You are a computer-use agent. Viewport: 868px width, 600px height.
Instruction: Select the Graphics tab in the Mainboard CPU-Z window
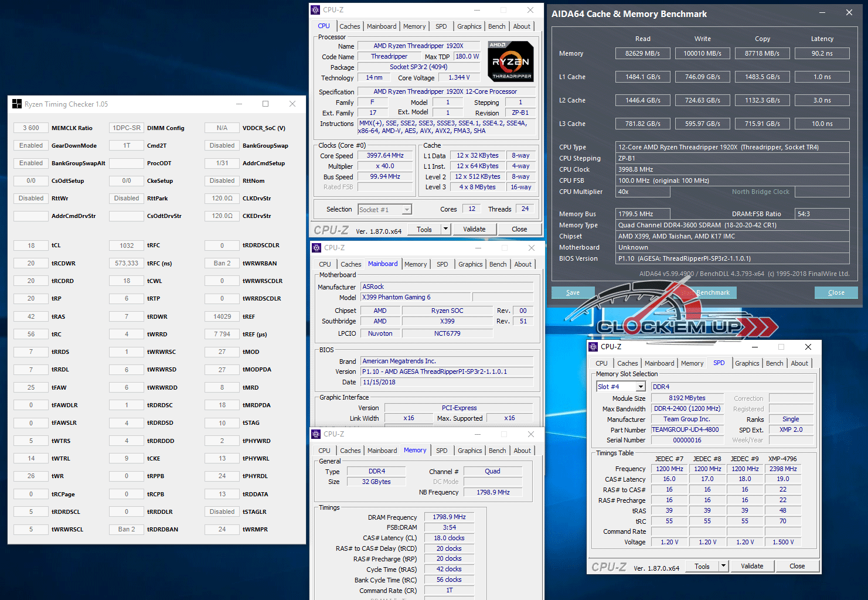coord(470,264)
